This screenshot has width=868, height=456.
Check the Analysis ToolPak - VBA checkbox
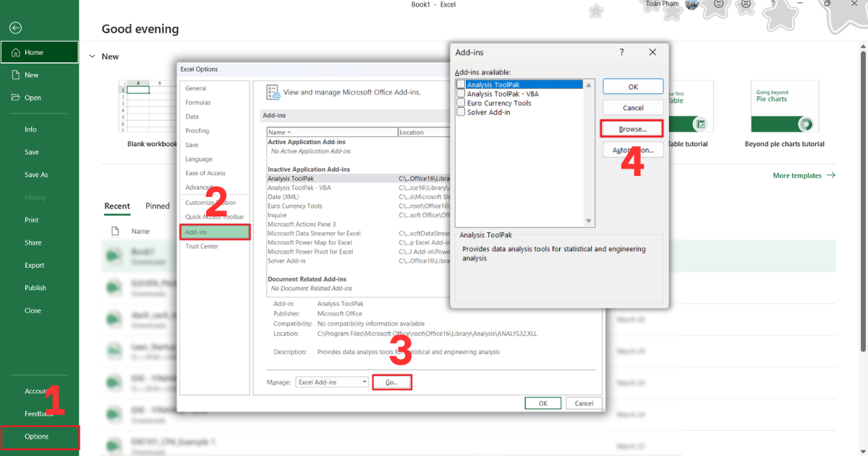pos(461,93)
